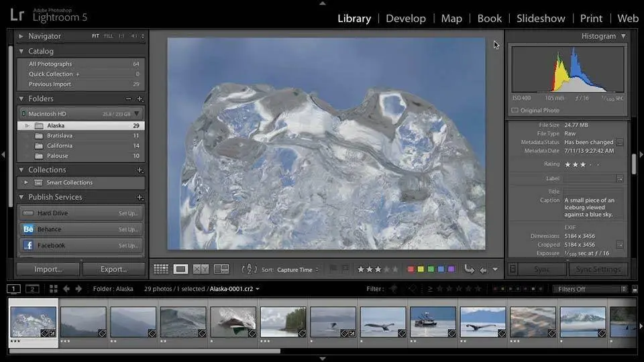This screenshot has height=362, width=644.
Task: Go forward to next source
Action: pos(78,289)
